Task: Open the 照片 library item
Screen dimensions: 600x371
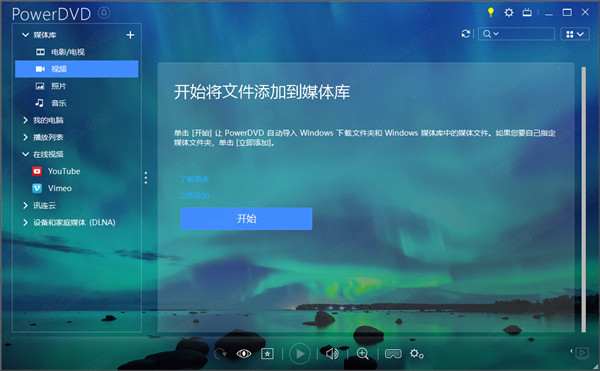Action: coord(59,86)
